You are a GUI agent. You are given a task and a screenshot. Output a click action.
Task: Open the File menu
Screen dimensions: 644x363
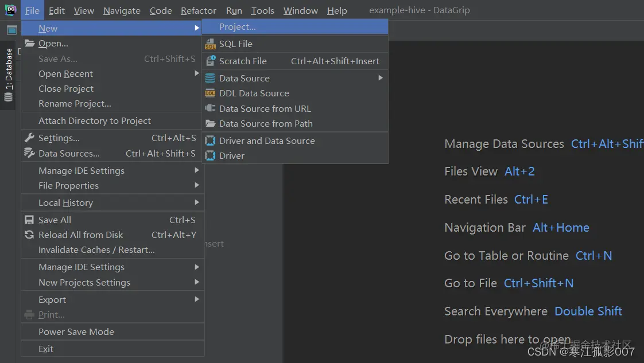pyautogui.click(x=32, y=10)
